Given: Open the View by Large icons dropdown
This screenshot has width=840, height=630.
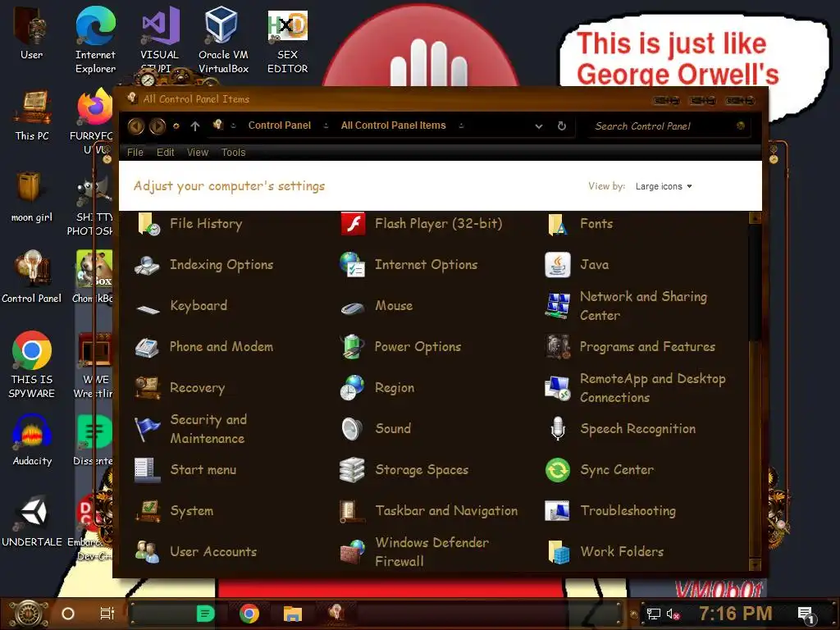Looking at the screenshot, I should [664, 186].
